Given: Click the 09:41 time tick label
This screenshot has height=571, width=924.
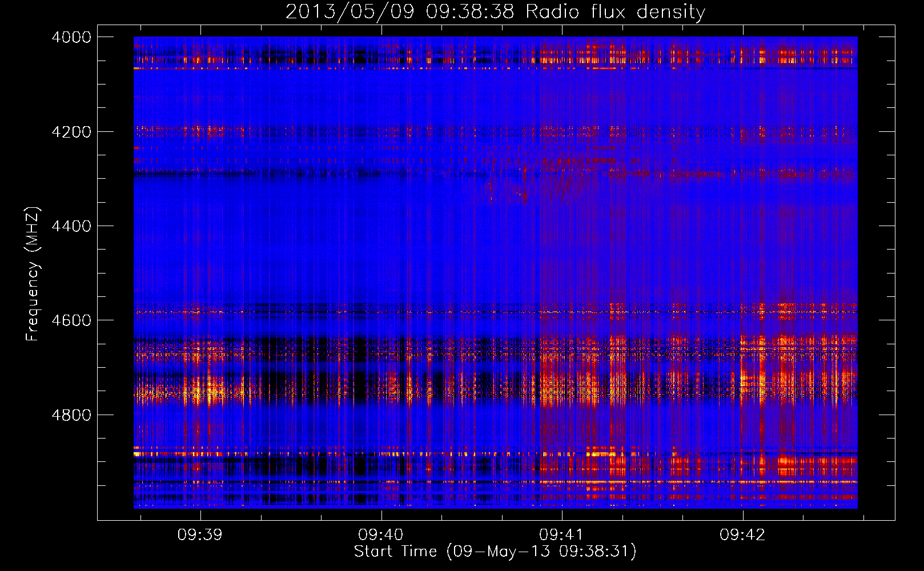Looking at the screenshot, I should (x=561, y=535).
